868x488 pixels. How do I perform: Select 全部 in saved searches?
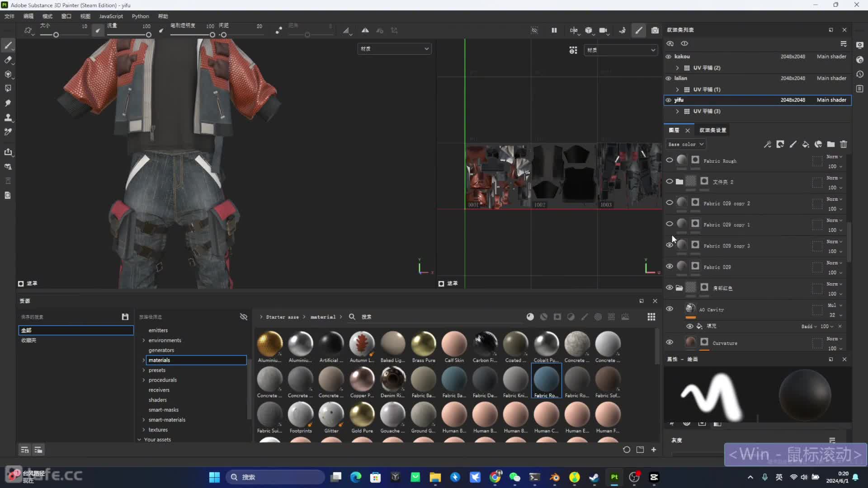coord(76,330)
